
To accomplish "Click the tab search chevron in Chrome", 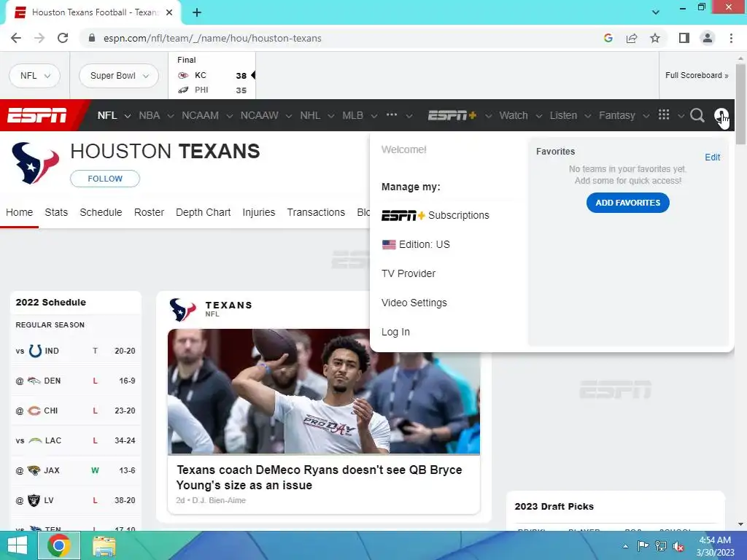I will (x=656, y=12).
